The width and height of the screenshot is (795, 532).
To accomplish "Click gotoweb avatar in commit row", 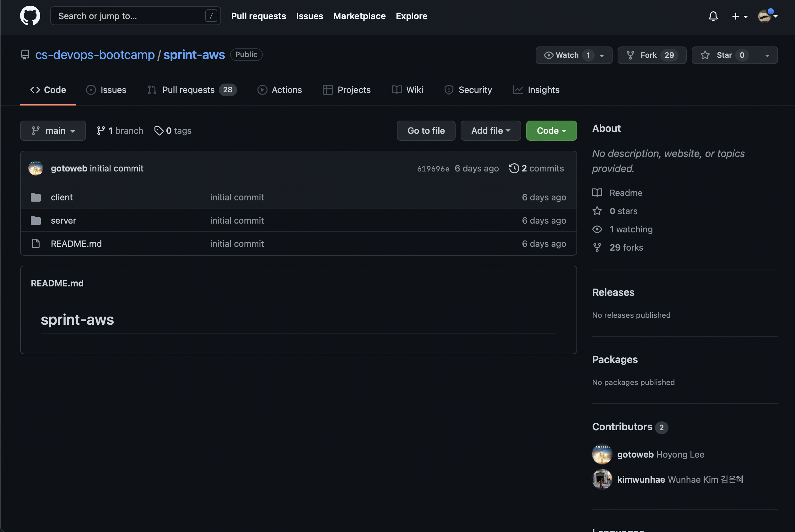I will point(35,168).
